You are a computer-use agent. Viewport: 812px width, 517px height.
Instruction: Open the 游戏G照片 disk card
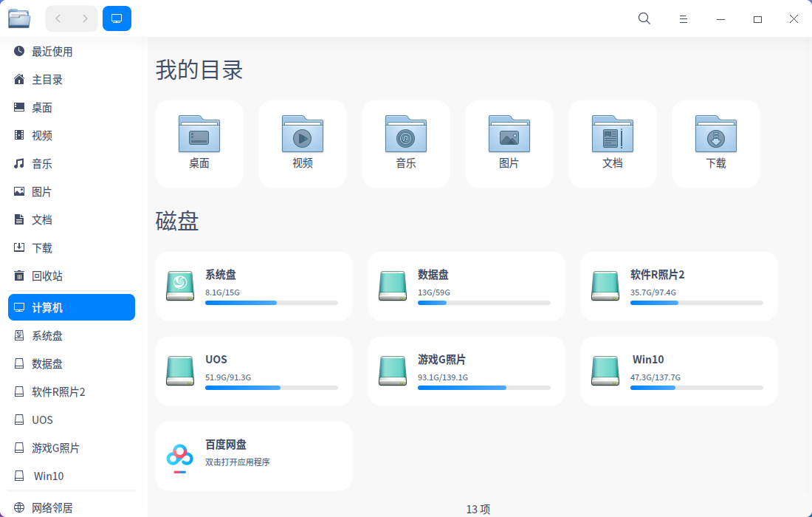point(466,370)
